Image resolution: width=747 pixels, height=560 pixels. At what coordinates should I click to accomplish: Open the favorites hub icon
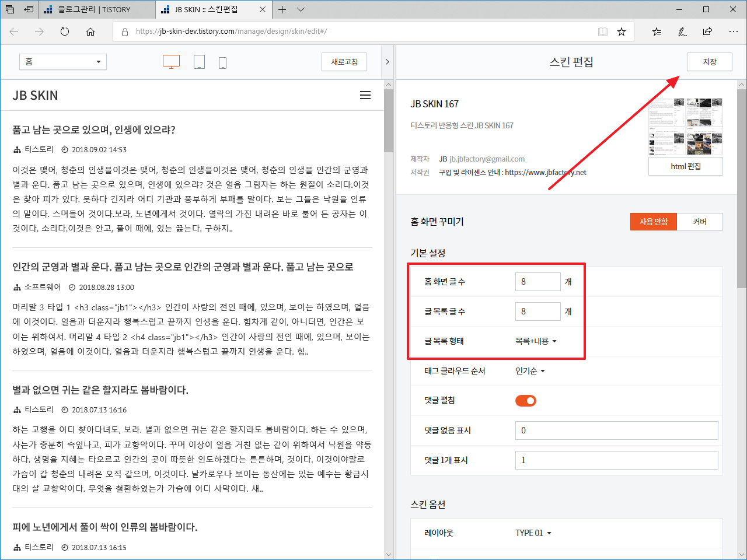click(x=657, y=32)
